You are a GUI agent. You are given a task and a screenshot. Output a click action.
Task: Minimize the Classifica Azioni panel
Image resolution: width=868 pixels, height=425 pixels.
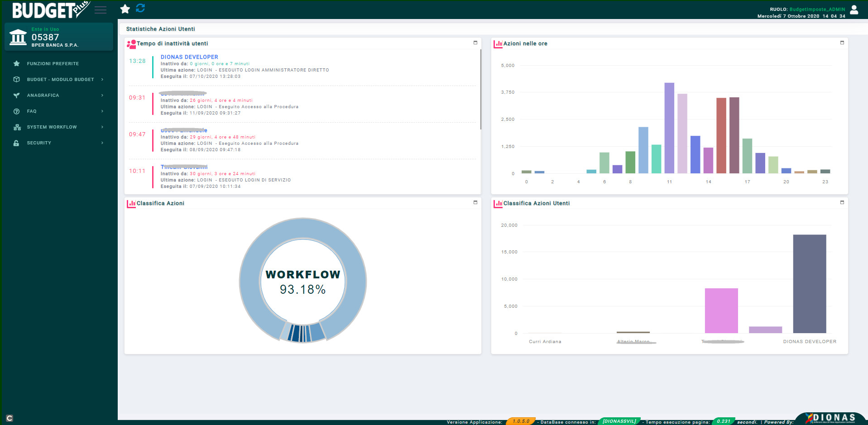click(475, 203)
